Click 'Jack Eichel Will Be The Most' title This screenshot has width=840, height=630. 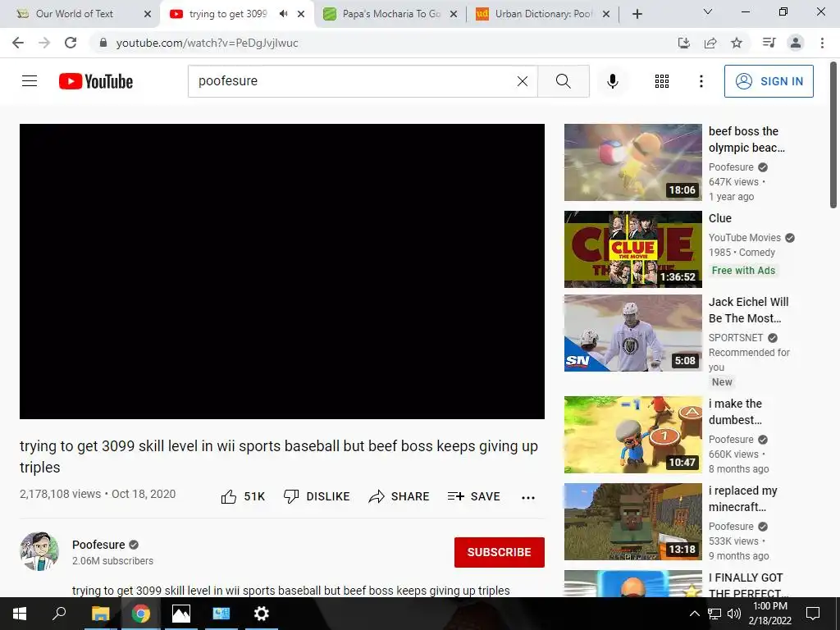[748, 310]
